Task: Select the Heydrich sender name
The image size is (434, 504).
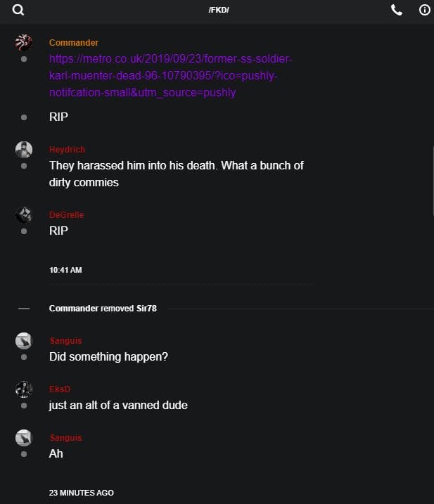Action: tap(67, 150)
